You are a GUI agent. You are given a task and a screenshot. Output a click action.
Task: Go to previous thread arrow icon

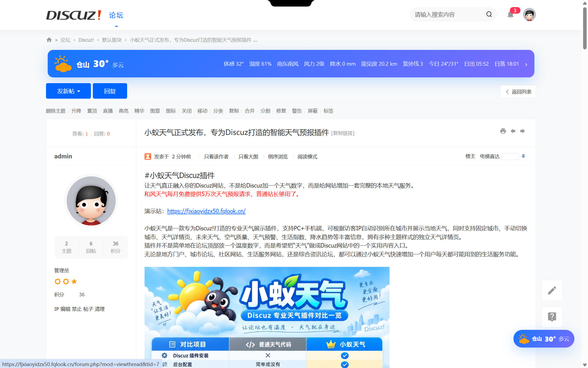pyautogui.click(x=513, y=131)
